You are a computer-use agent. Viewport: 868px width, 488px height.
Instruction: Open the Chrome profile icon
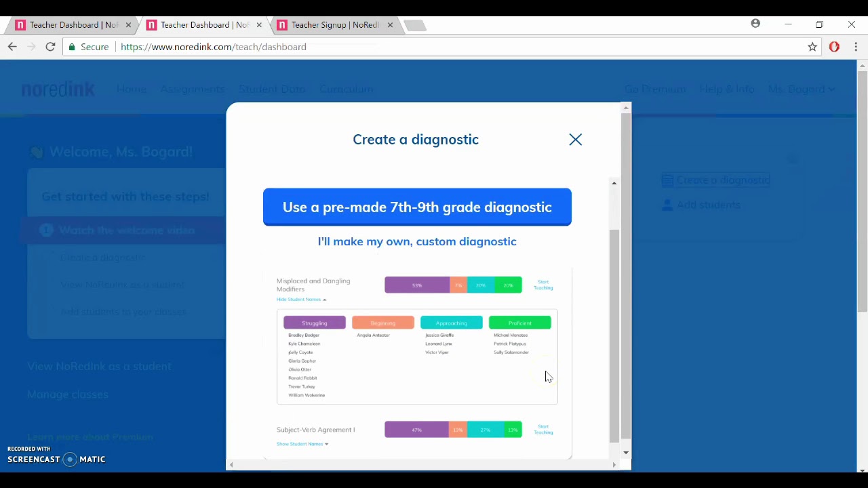pos(755,24)
